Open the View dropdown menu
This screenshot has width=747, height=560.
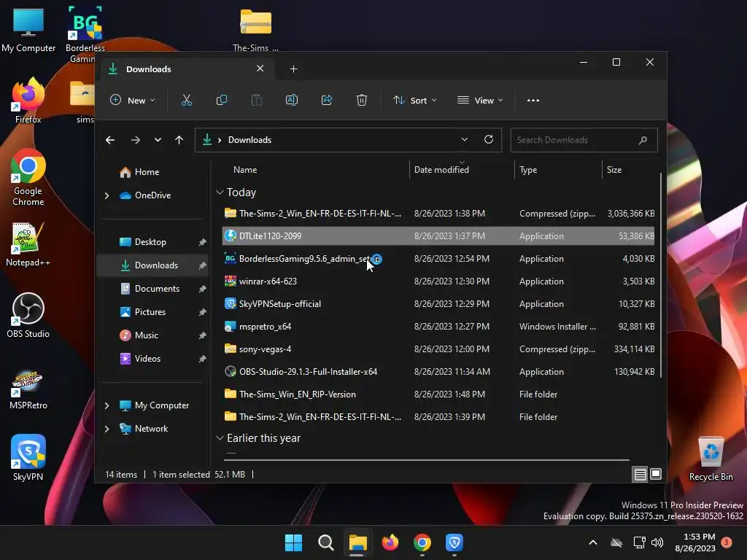(x=480, y=101)
